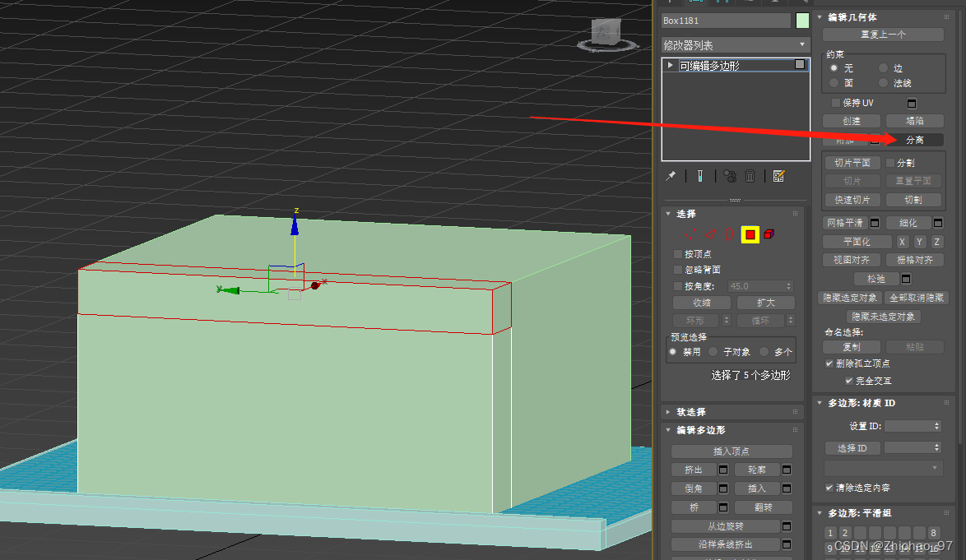Uncheck the 清除选定内容 checkbox

(829, 488)
